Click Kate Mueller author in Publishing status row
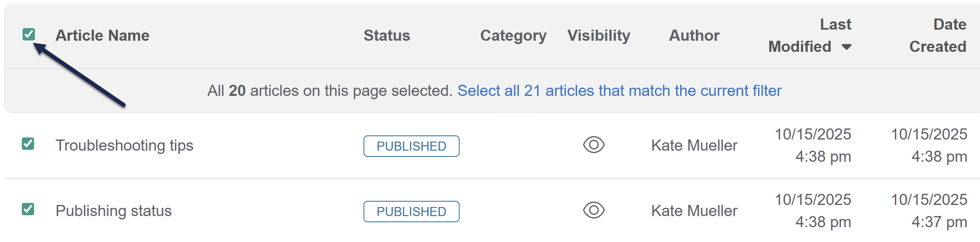 (694, 211)
